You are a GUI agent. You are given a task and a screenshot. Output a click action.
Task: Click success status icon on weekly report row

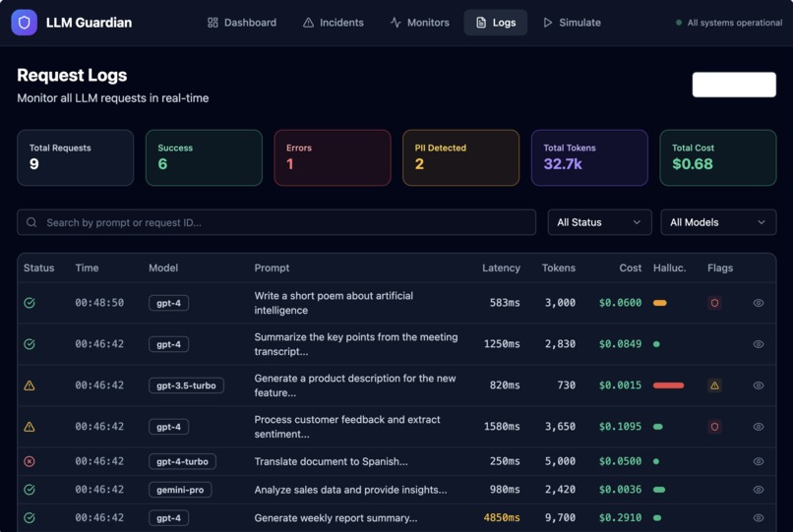[x=30, y=518]
